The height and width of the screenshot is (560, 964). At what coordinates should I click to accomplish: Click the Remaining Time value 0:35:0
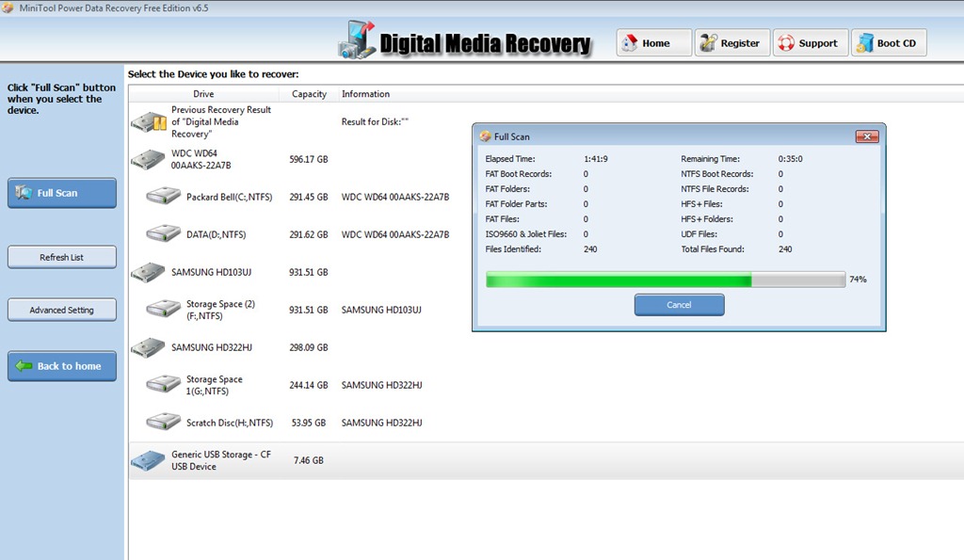pos(790,159)
